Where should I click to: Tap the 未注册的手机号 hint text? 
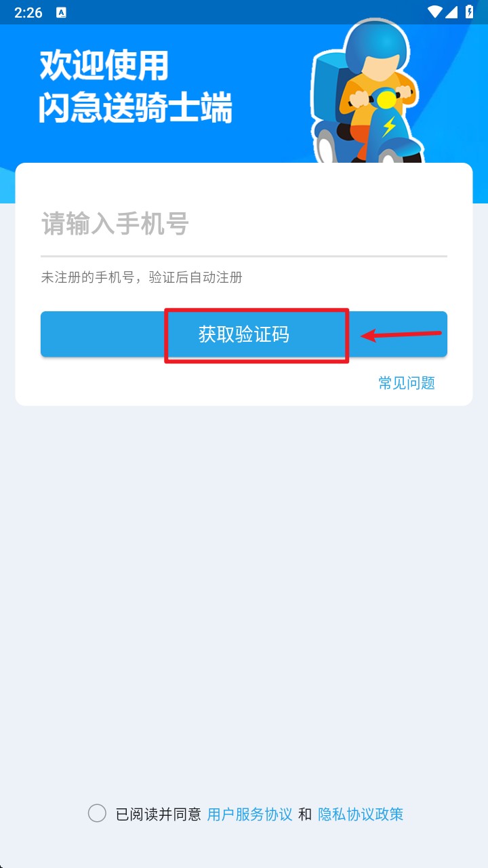pos(142,277)
